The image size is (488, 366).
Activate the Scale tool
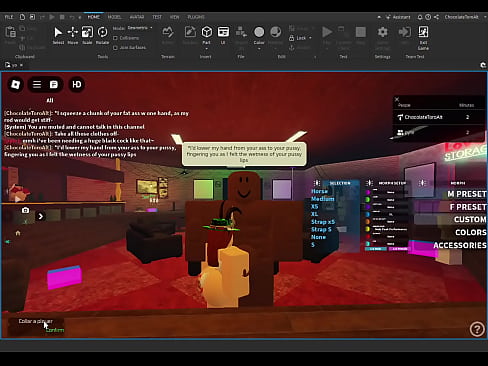click(x=87, y=35)
